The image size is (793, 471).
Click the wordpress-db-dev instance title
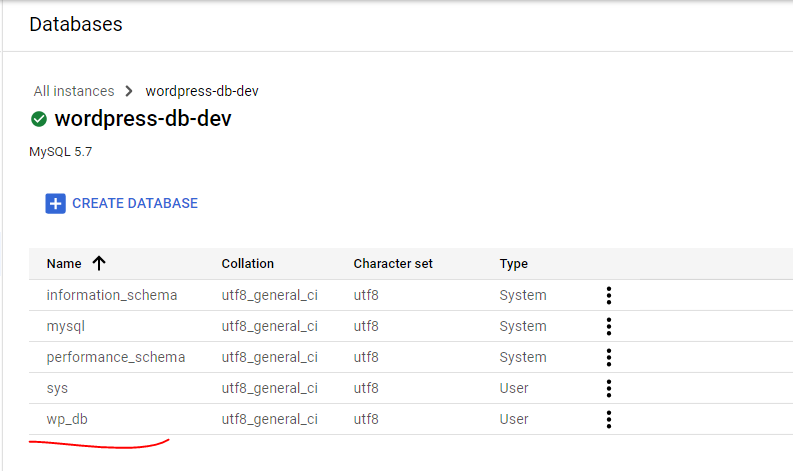click(143, 119)
